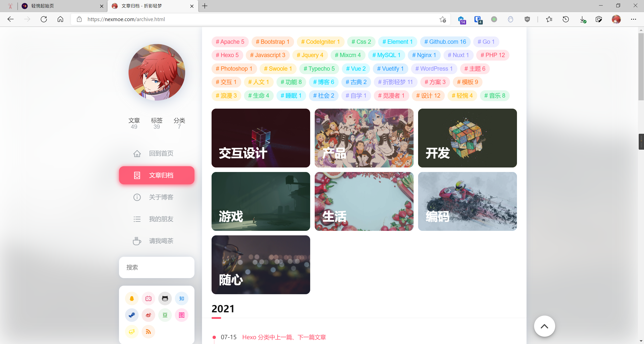644x344 pixels.
Task: Open the browser downloads icon
Action: [582, 19]
